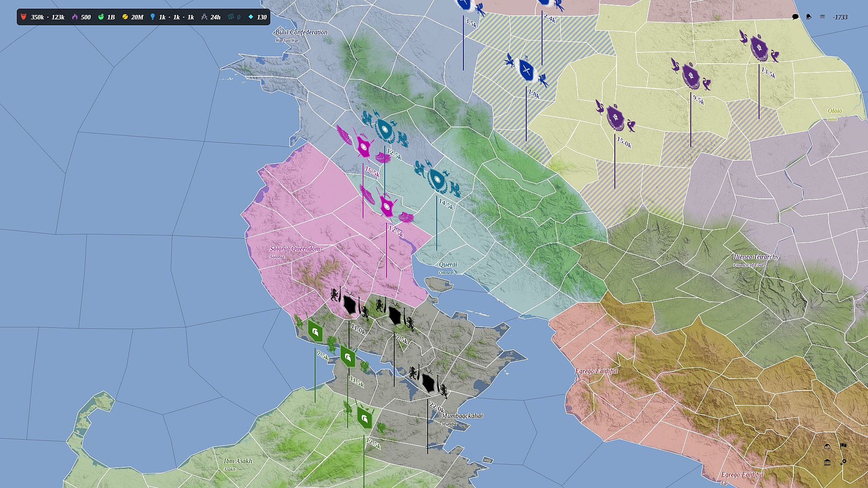Screen dimensions: 868x488
Task: Open the chat speech-bubble icon
Action: tap(795, 17)
